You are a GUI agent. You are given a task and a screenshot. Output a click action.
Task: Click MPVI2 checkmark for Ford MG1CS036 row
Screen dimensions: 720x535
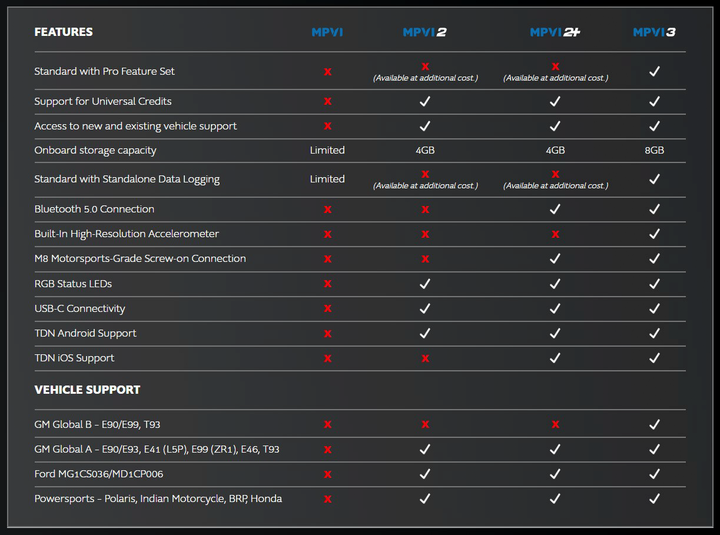pyautogui.click(x=425, y=474)
